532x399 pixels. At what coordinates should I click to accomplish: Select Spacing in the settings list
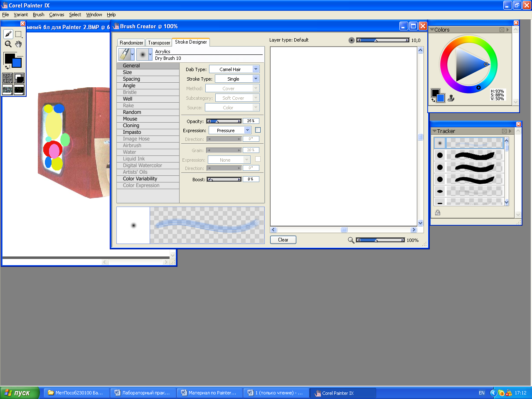(148, 79)
